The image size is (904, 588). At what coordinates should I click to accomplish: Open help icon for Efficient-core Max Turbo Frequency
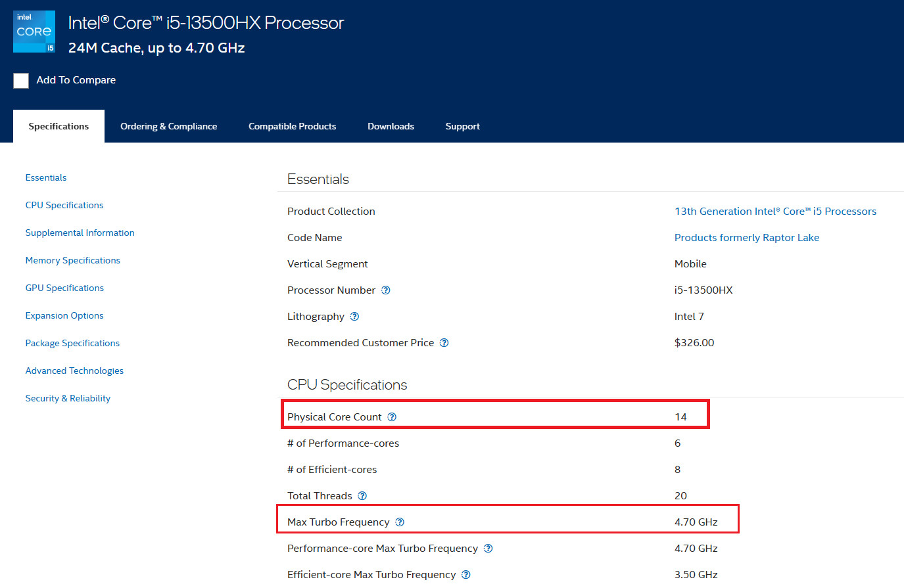[465, 575]
